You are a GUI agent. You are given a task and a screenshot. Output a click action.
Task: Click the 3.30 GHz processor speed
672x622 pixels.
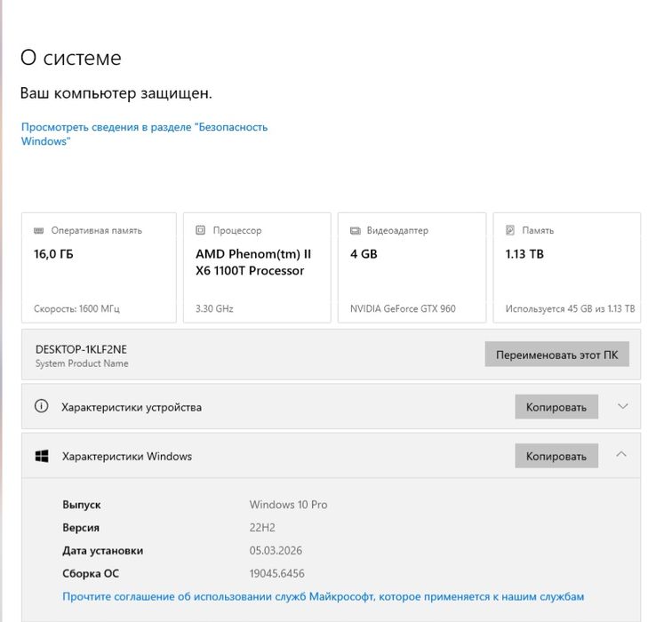point(214,308)
